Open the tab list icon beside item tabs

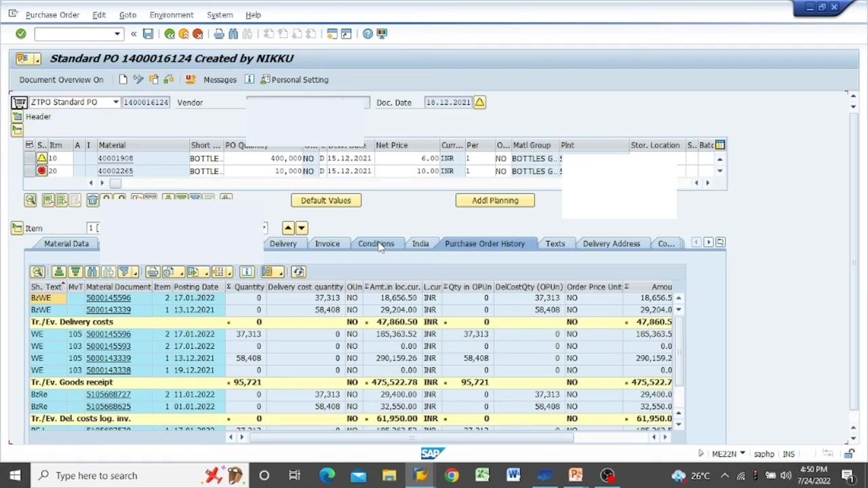tap(720, 243)
